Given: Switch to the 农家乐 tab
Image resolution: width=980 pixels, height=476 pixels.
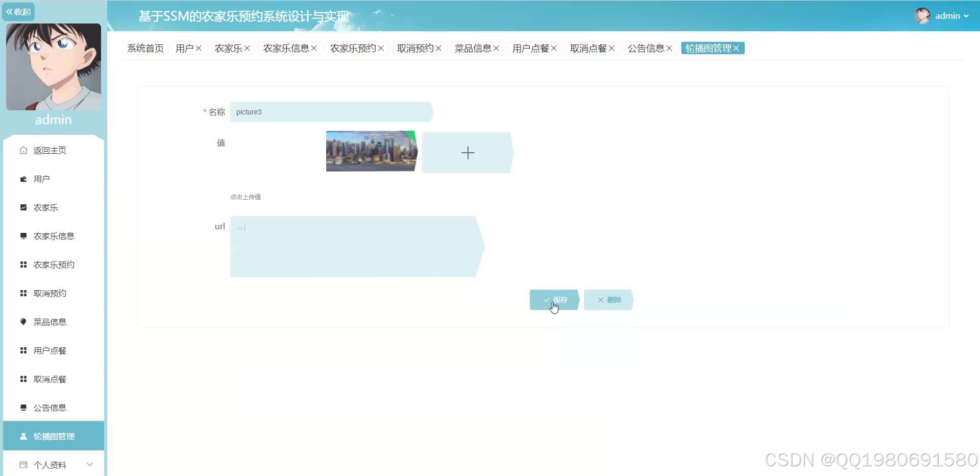Looking at the screenshot, I should coord(228,48).
